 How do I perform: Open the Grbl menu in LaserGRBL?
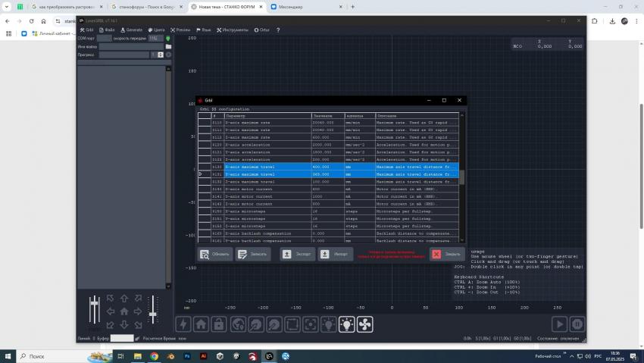tap(87, 30)
